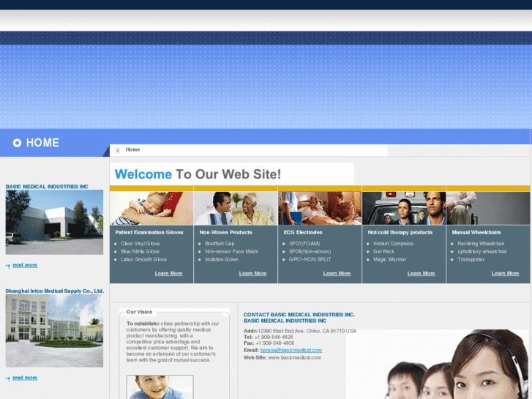Select the Manual Wheelchairs heading

click(x=476, y=232)
